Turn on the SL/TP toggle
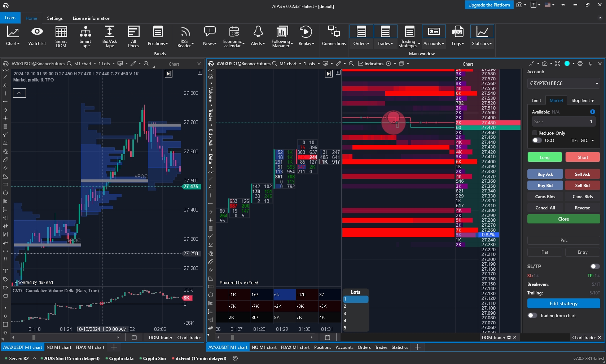 tap(594, 266)
